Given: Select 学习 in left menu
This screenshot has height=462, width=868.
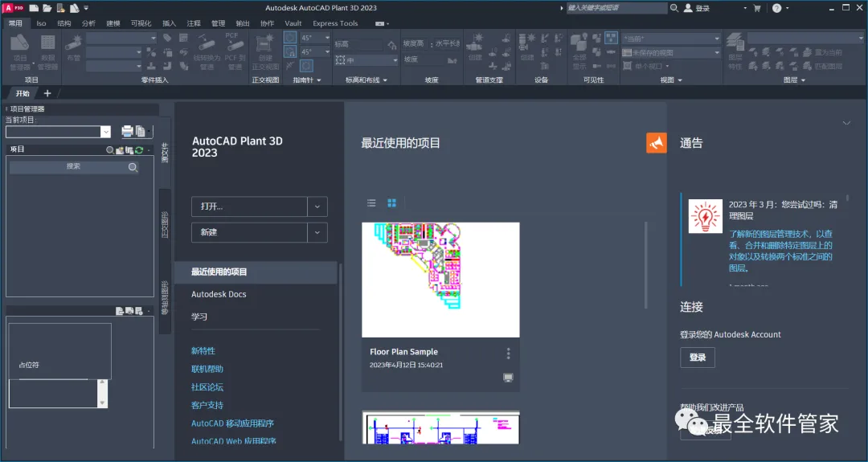Looking at the screenshot, I should [199, 317].
